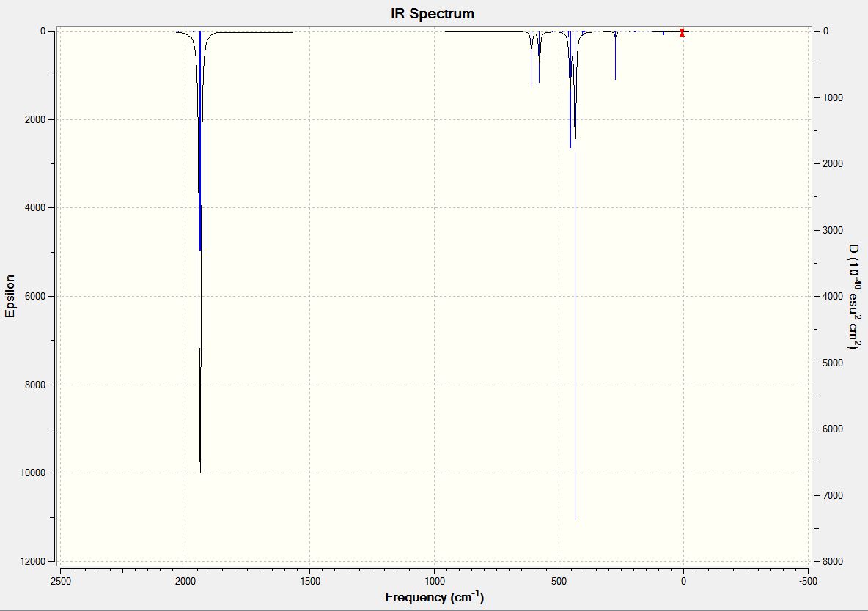This screenshot has width=868, height=611.
Task: Click the 500 tick label on frequency axis
Action: [559, 581]
